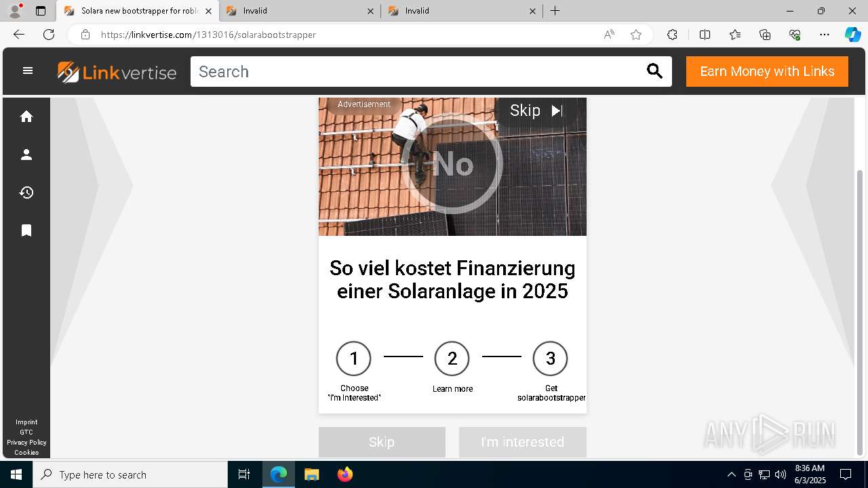868x488 pixels.
Task: Open Read aloud in address bar
Action: pyautogui.click(x=609, y=35)
